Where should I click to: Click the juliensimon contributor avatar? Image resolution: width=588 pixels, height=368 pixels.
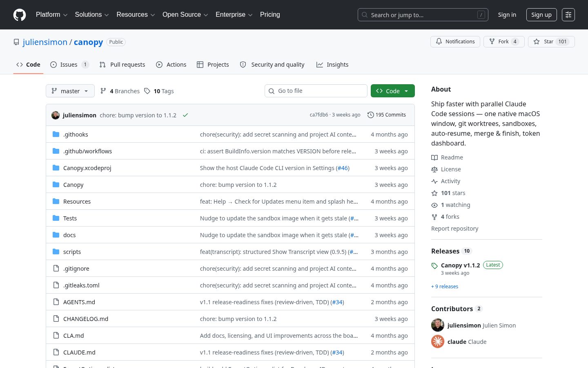pyautogui.click(x=438, y=325)
